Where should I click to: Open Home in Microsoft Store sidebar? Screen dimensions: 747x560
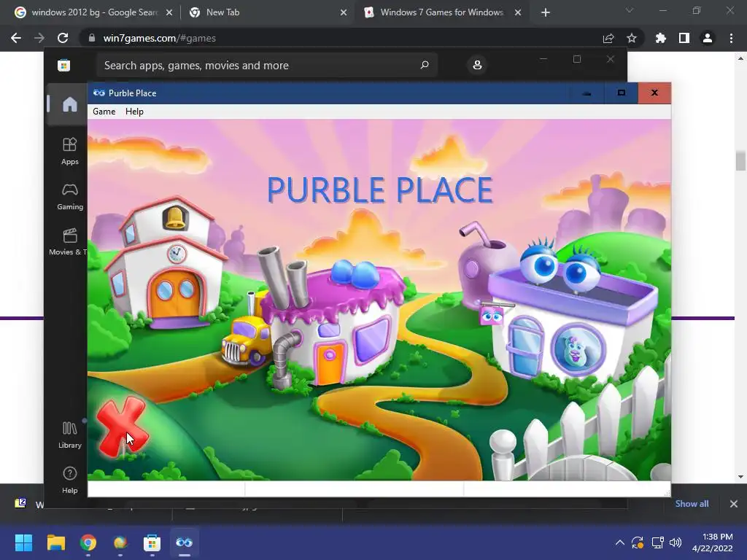click(x=69, y=104)
